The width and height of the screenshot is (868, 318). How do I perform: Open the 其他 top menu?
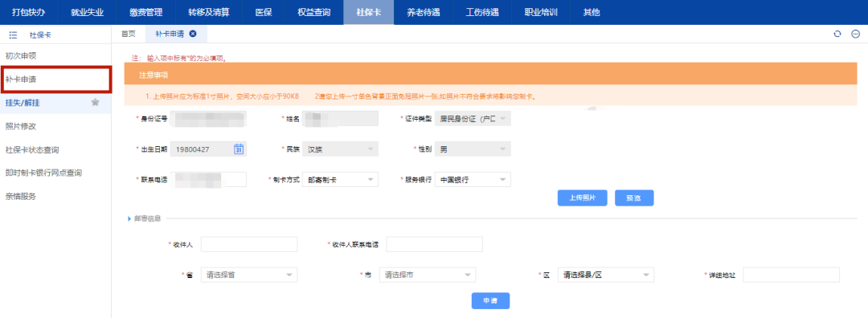click(592, 12)
